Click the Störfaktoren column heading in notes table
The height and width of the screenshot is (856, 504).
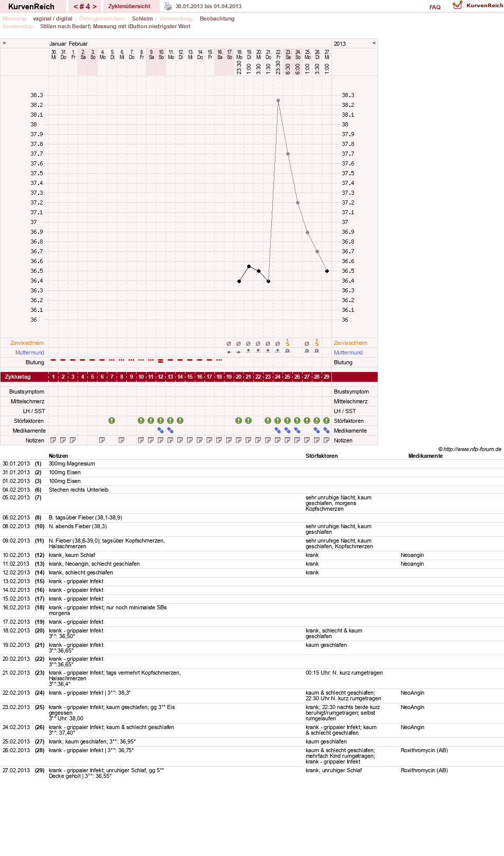(x=322, y=456)
